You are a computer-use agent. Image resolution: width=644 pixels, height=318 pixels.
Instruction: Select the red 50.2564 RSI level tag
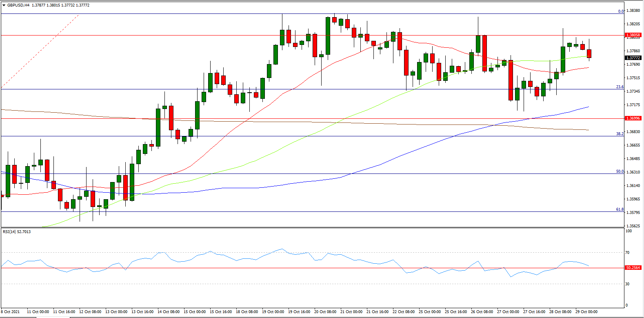(x=633, y=268)
